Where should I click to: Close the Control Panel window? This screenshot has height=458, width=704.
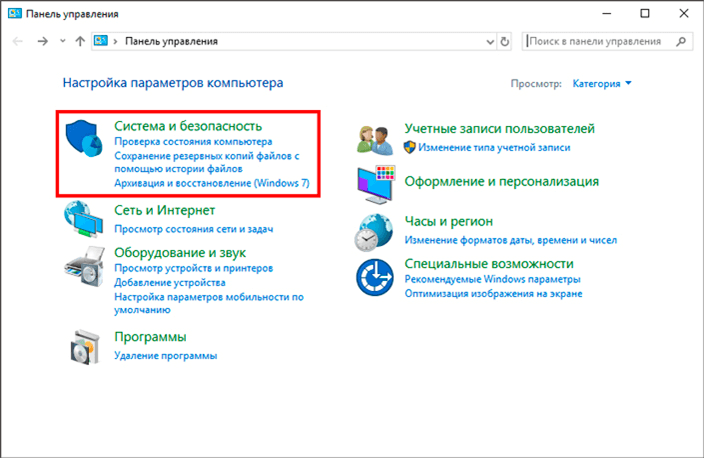point(684,13)
